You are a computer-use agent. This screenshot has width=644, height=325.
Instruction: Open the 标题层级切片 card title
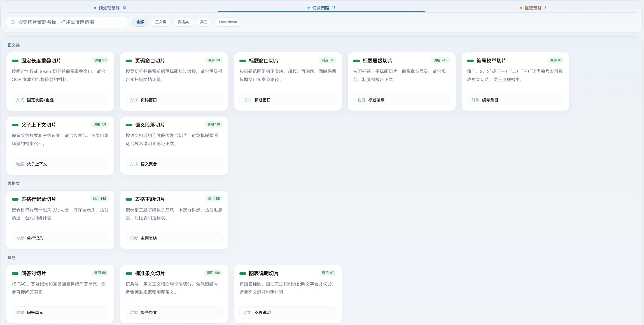(377, 61)
